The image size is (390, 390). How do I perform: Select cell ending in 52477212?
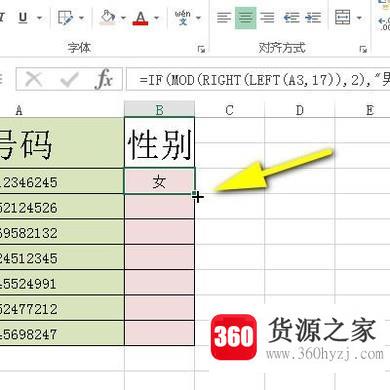(62, 308)
